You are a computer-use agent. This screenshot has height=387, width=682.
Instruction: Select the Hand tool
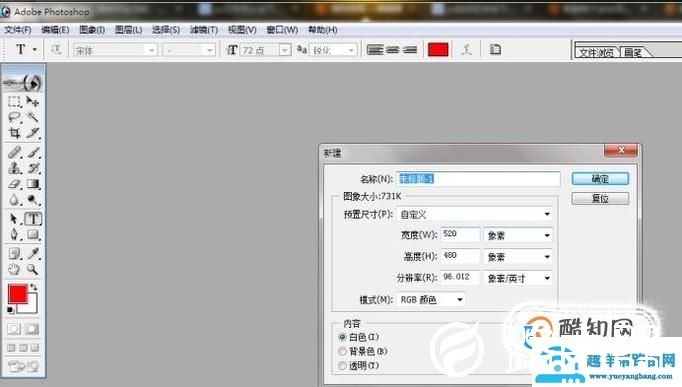[14, 269]
